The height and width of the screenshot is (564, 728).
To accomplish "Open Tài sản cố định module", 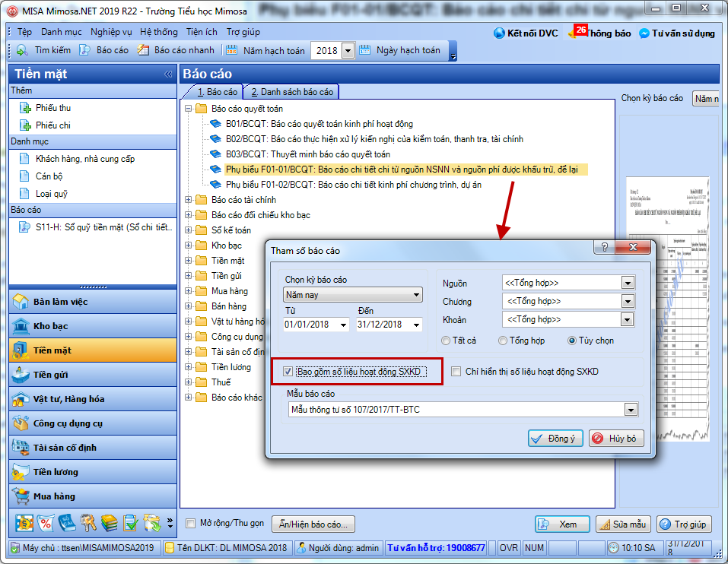I will pyautogui.click(x=93, y=448).
